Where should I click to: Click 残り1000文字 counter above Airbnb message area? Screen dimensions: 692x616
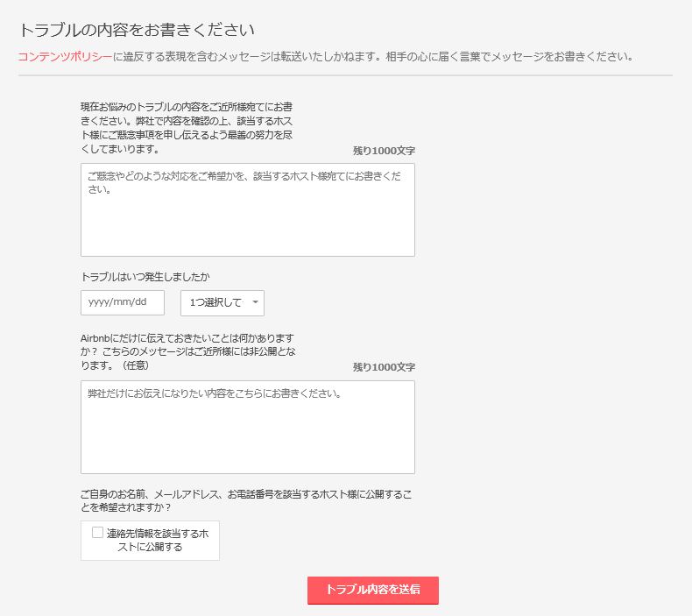(384, 367)
